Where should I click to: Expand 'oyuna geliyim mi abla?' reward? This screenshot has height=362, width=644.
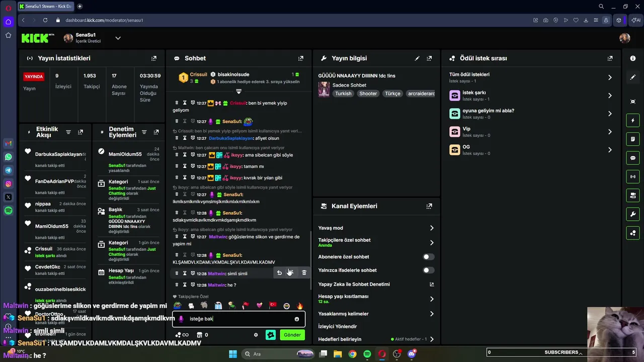(610, 114)
